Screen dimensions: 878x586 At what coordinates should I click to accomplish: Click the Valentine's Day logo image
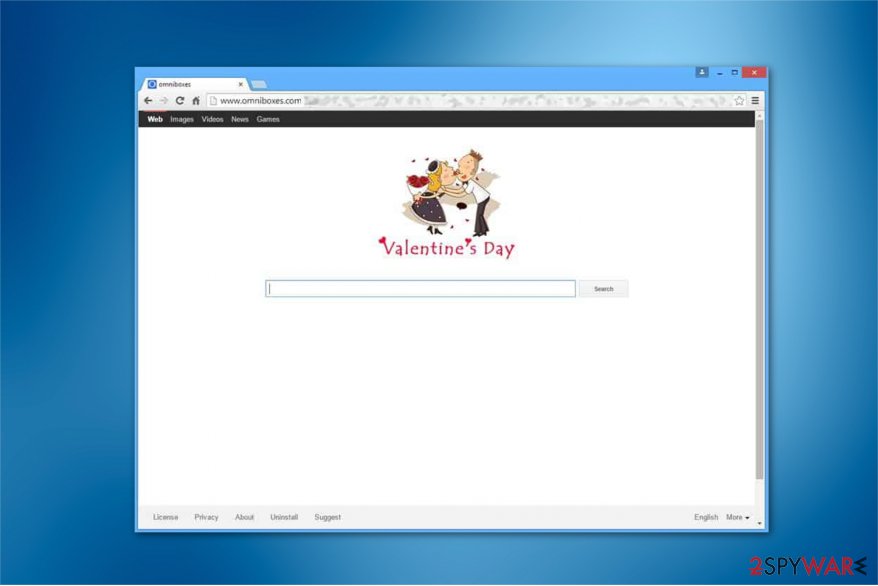pos(447,204)
